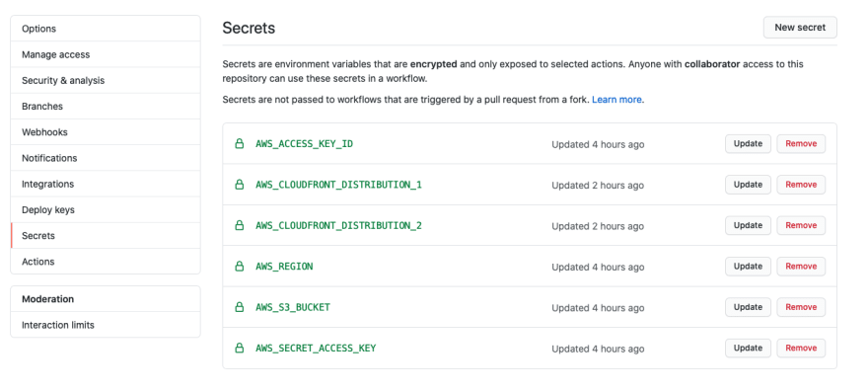Update the AWS_S3_BUCKET secret

(x=748, y=307)
